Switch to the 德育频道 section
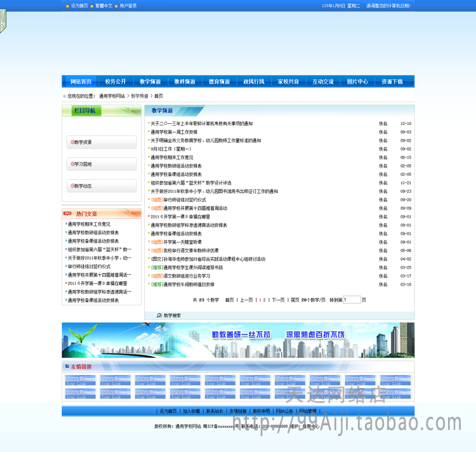Screen dimensions: 476x452 tap(219, 82)
